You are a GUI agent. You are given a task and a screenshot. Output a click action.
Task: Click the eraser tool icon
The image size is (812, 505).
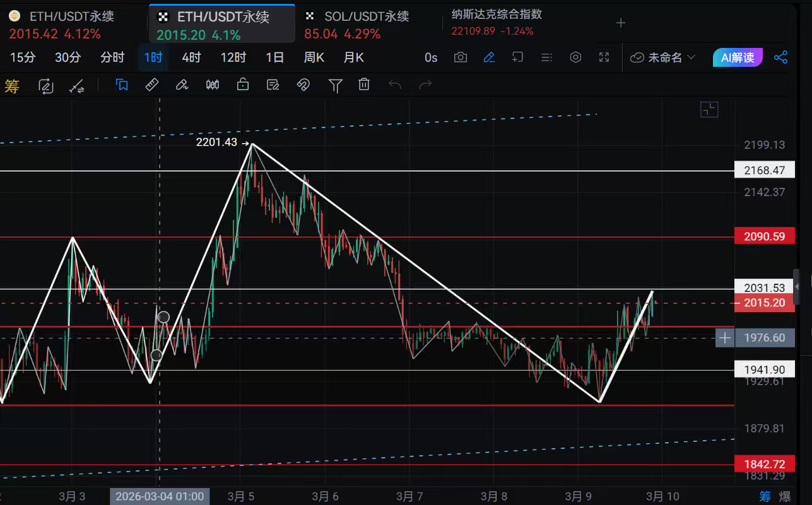(182, 85)
